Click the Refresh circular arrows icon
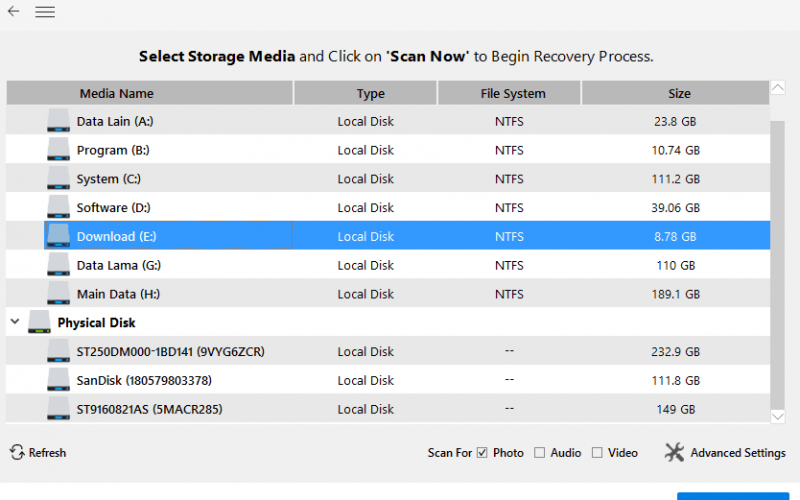 pos(17,452)
